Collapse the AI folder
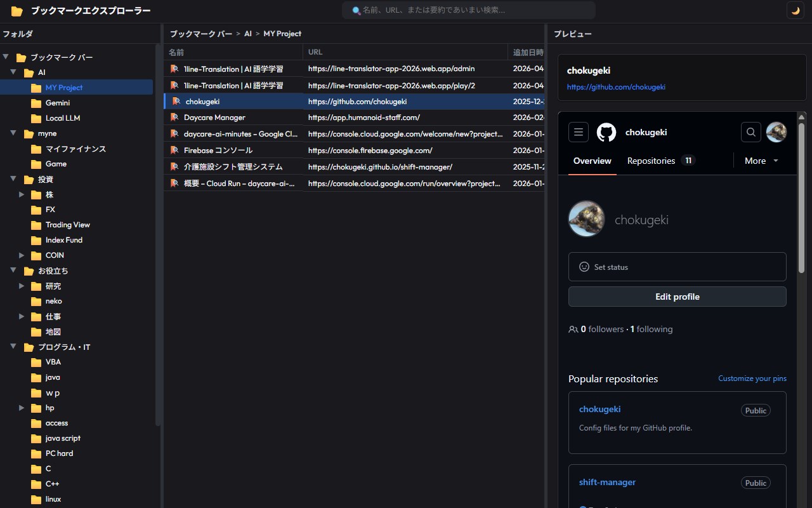 pos(13,72)
